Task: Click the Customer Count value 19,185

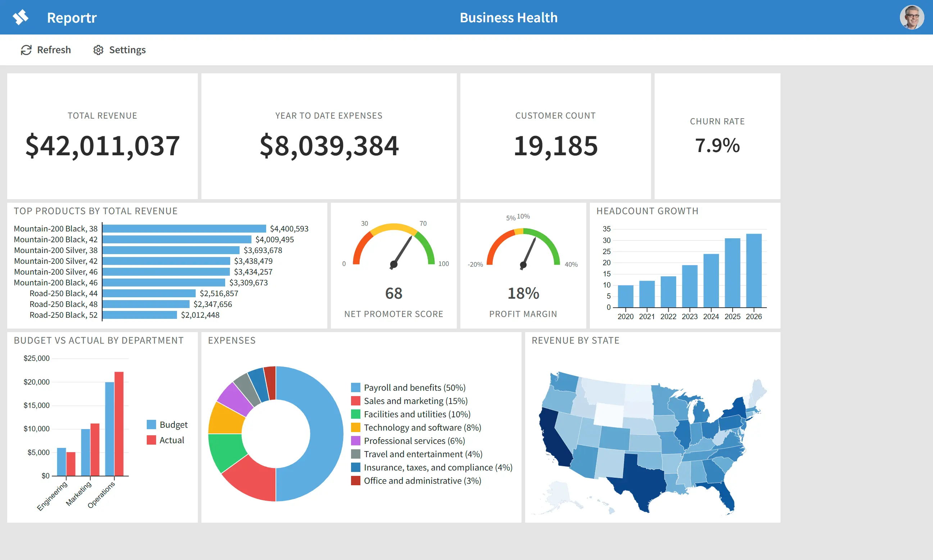Action: (555, 145)
